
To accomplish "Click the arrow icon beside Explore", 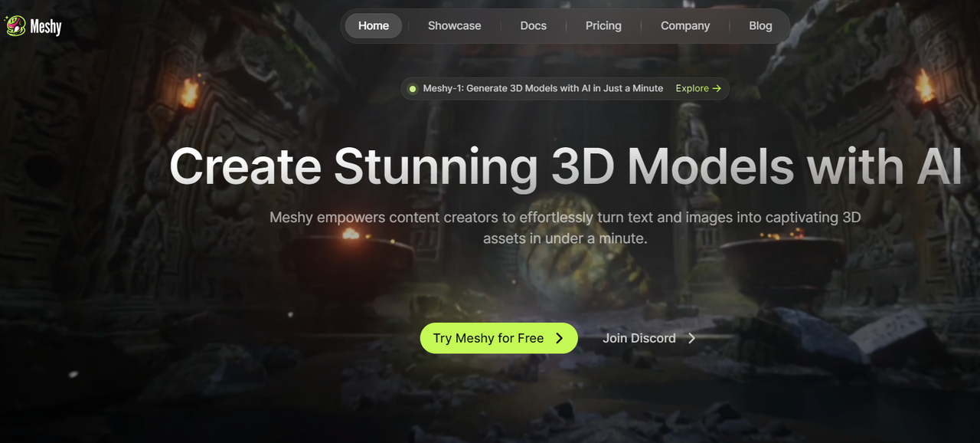I will (717, 89).
